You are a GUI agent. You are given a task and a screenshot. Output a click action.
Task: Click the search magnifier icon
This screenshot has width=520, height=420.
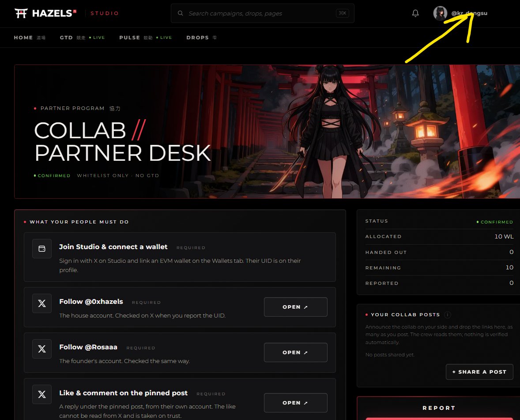pos(181,13)
